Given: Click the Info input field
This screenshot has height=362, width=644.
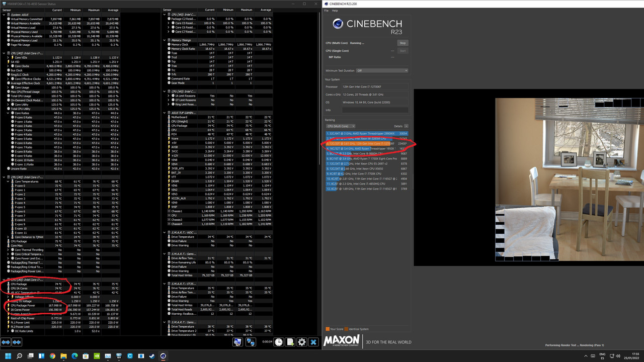Looking at the screenshot, I should pos(375,110).
